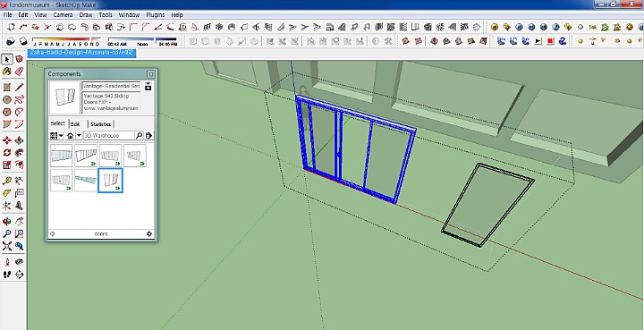Image resolution: width=644 pixels, height=330 pixels.
Task: Open the home navigation dropdown arrow
Action: pos(79,135)
